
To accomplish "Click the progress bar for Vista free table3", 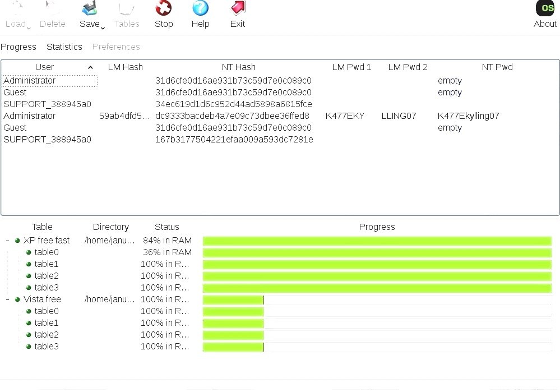I will tap(233, 346).
